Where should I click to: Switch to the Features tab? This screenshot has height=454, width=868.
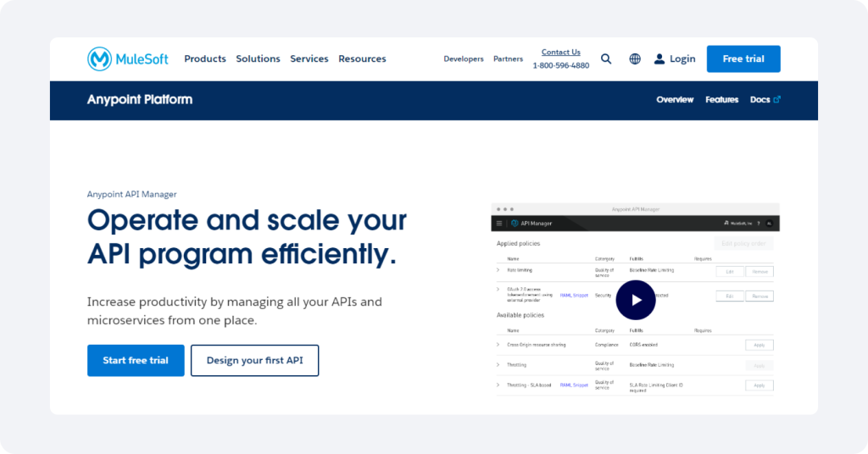[722, 100]
